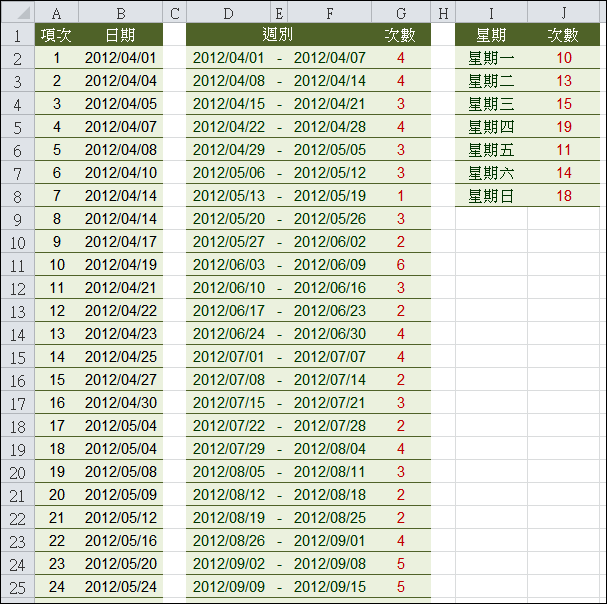Select column H header

pyautogui.click(x=443, y=14)
